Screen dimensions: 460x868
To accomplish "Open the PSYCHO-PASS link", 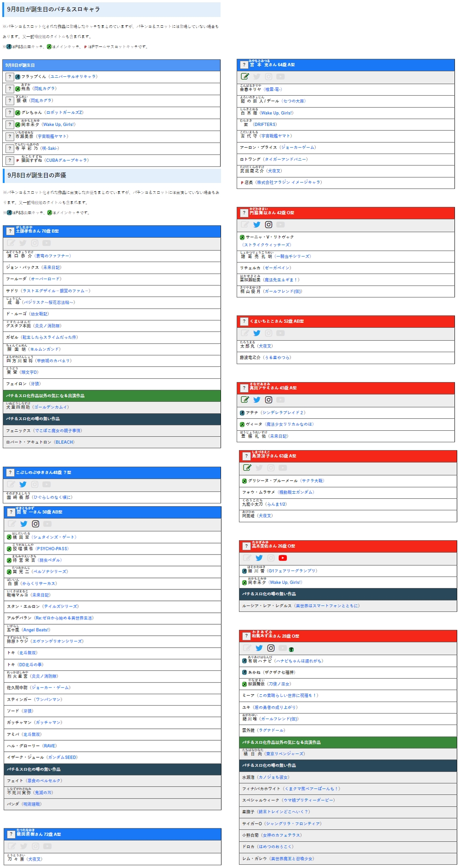I will (52, 549).
